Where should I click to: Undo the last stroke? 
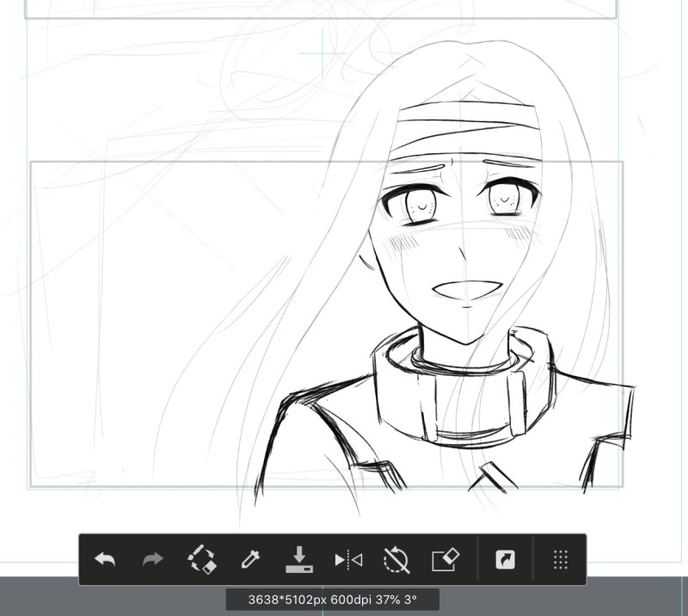105,560
